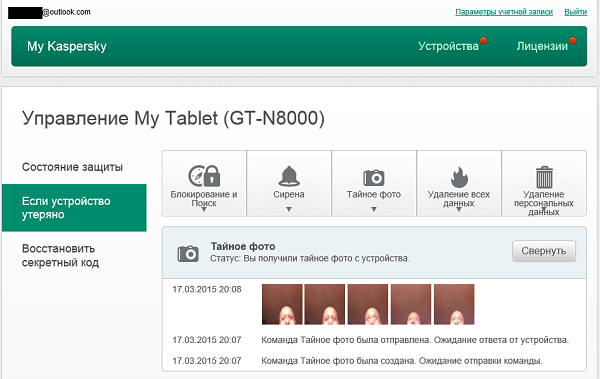Click the Тайное фото camera icon in toolbar
The height and width of the screenshot is (379, 600).
373,177
